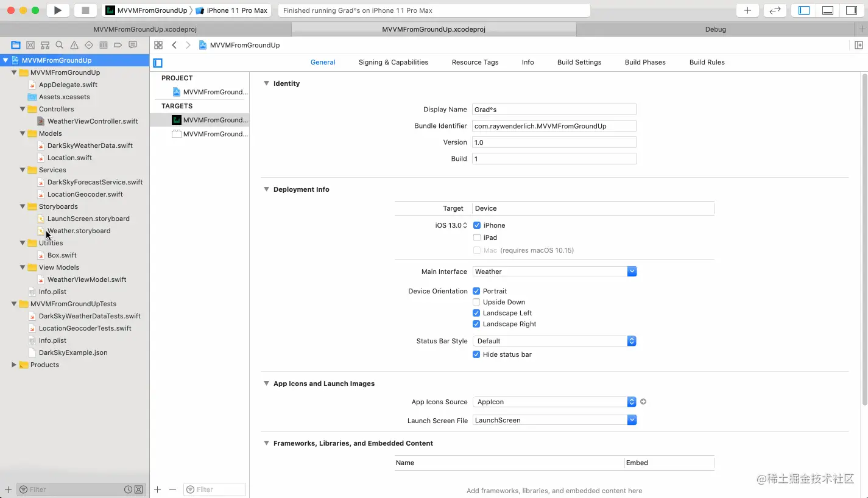
Task: Open the Build Rules tab
Action: pyautogui.click(x=707, y=62)
